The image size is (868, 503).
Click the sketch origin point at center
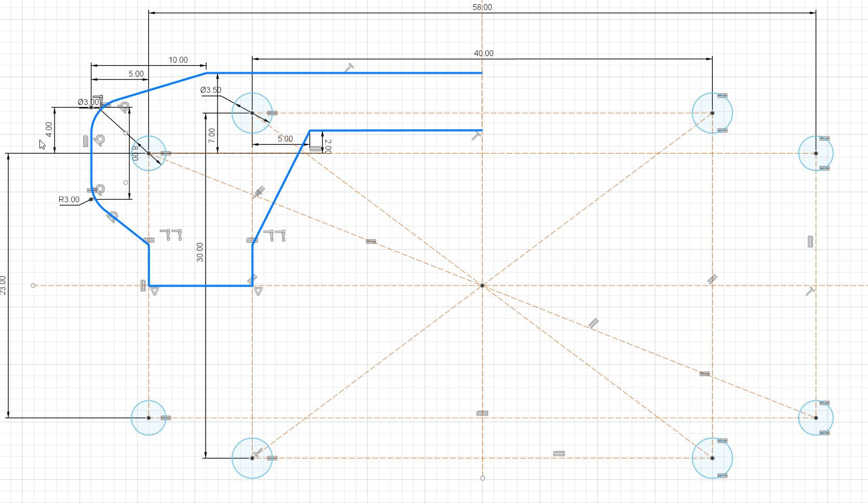click(482, 286)
